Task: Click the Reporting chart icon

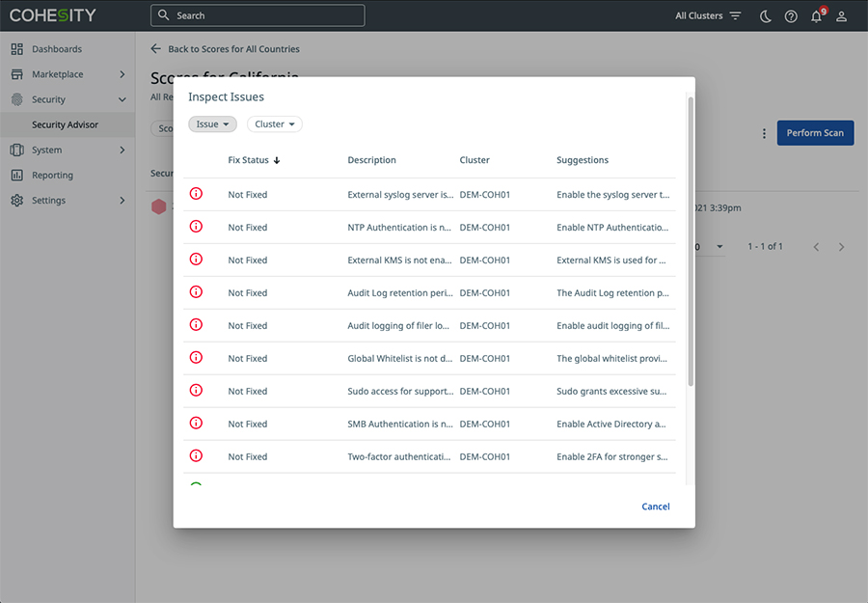Action: point(17,175)
